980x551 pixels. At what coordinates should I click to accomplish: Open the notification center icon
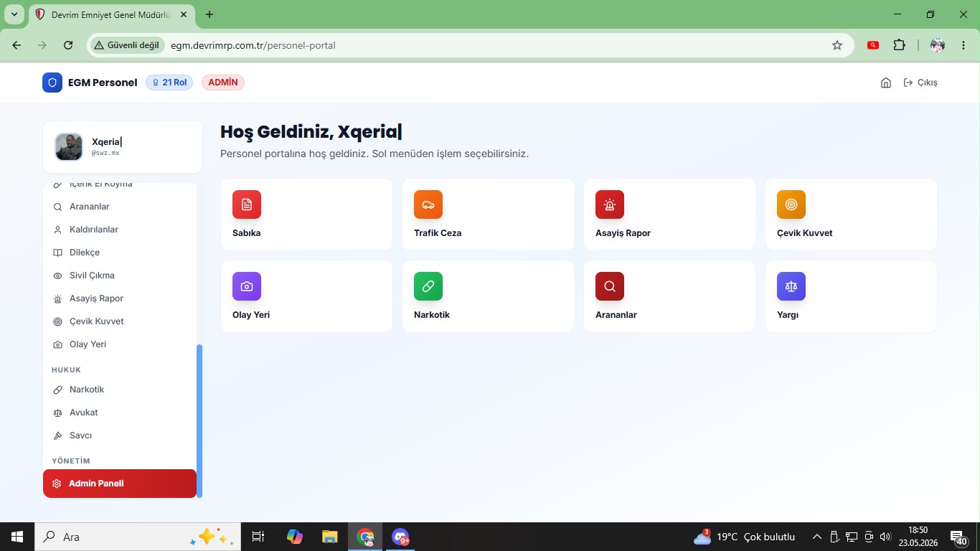tap(958, 537)
